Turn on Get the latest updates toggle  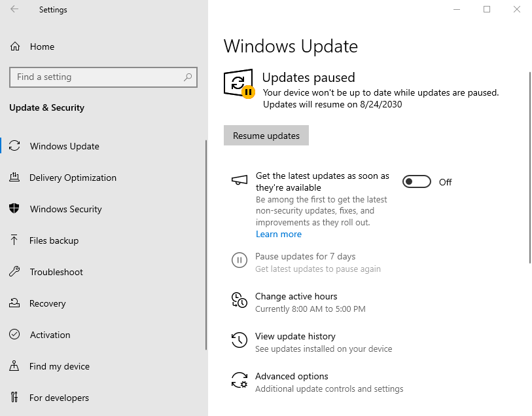click(417, 181)
